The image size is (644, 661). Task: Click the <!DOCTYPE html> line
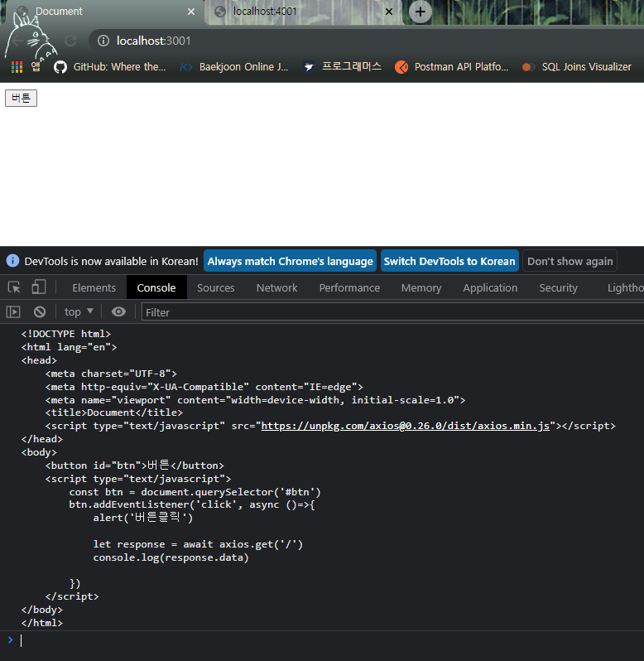click(x=66, y=334)
